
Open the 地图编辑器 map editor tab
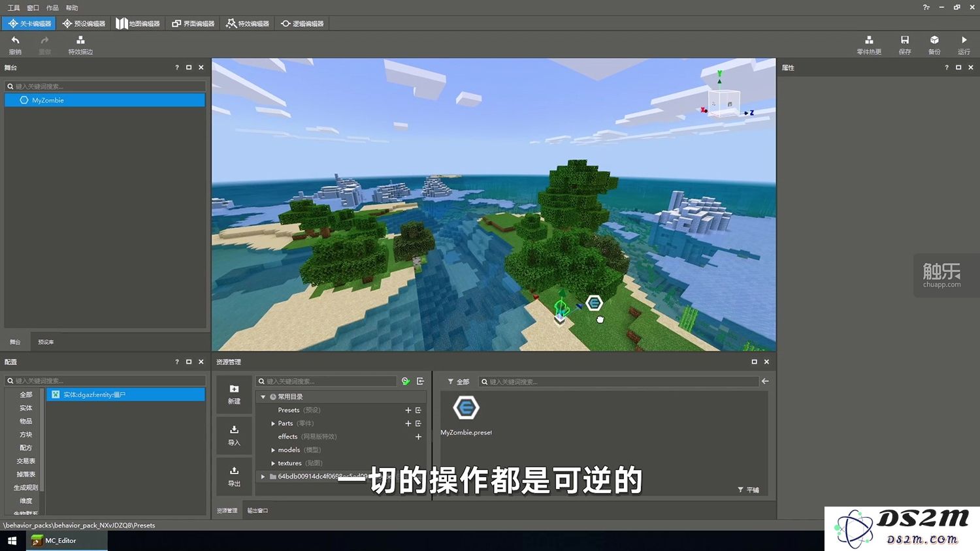click(138, 24)
